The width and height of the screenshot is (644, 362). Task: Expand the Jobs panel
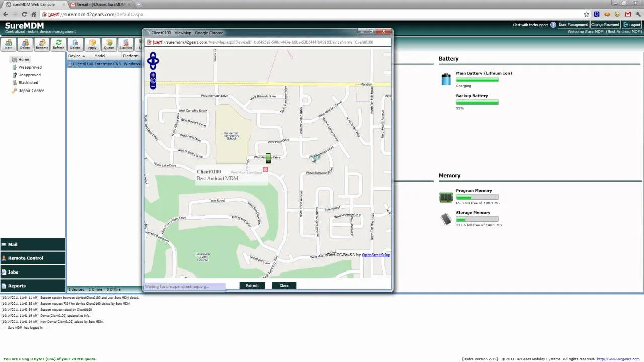[33, 272]
